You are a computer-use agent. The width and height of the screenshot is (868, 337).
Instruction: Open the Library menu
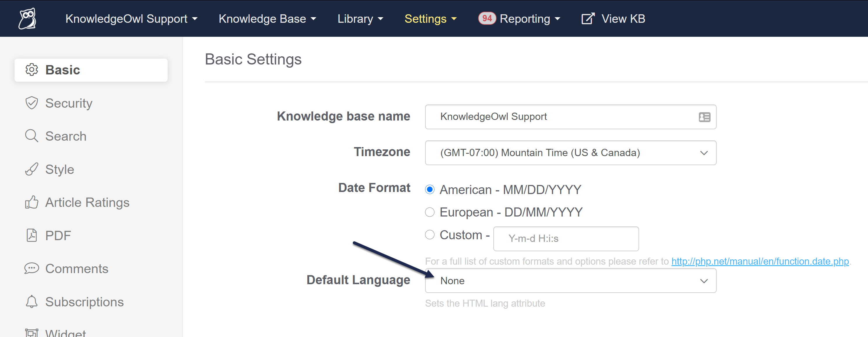click(360, 19)
